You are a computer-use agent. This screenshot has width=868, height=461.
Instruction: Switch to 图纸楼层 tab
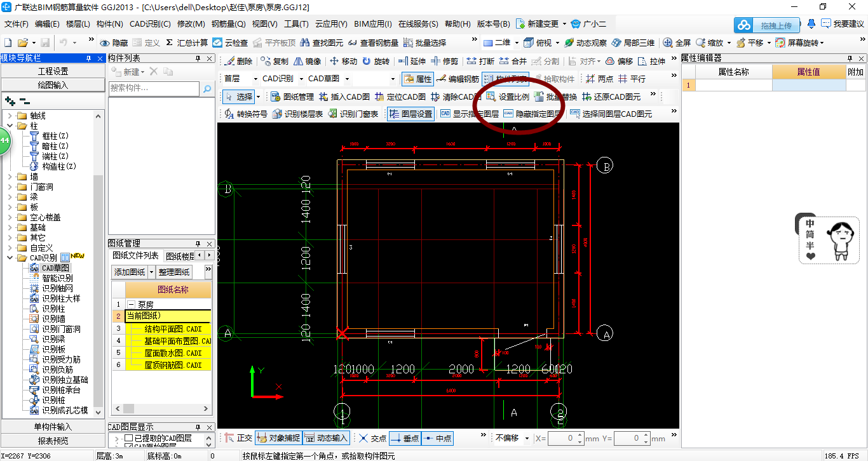click(179, 255)
